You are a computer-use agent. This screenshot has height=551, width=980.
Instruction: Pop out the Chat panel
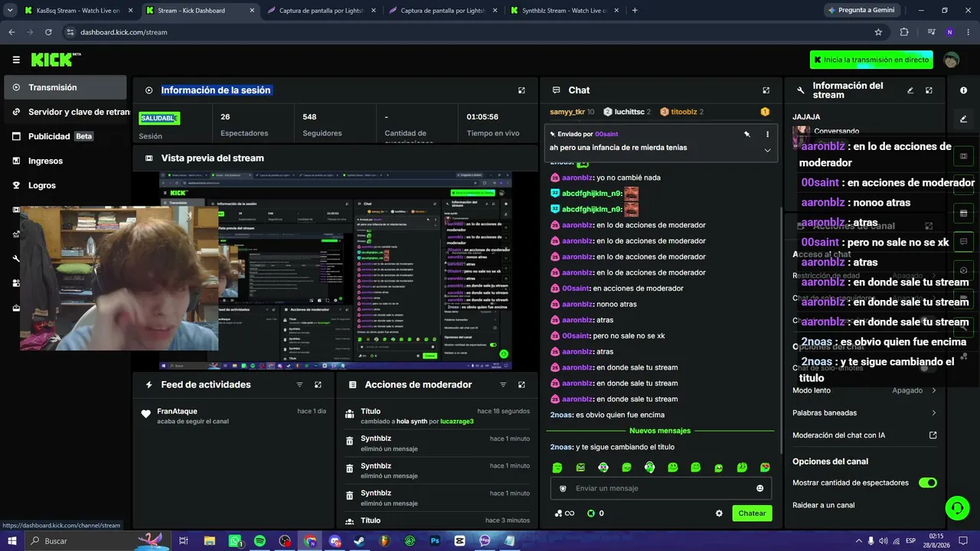tap(766, 90)
